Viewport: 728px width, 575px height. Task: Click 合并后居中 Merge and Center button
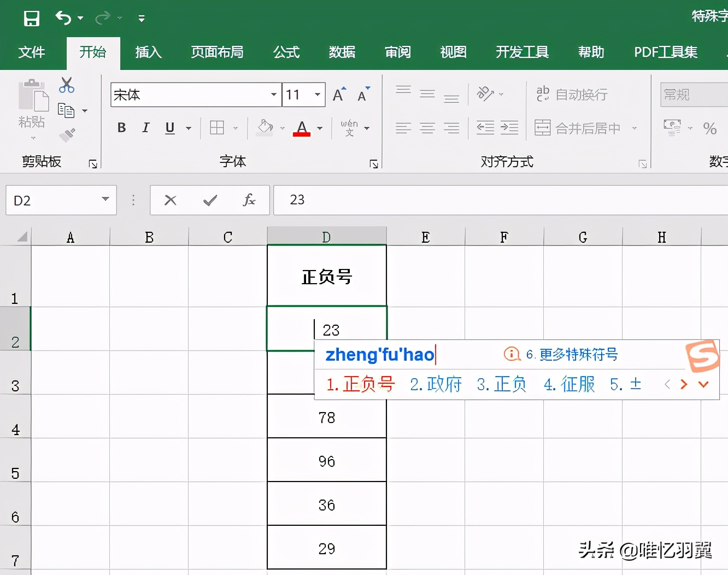[x=577, y=128]
